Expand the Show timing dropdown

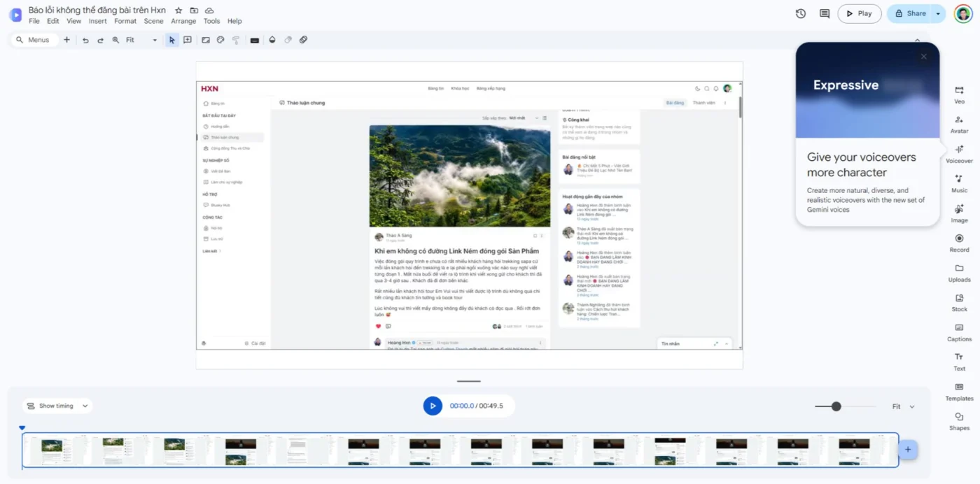pos(57,406)
